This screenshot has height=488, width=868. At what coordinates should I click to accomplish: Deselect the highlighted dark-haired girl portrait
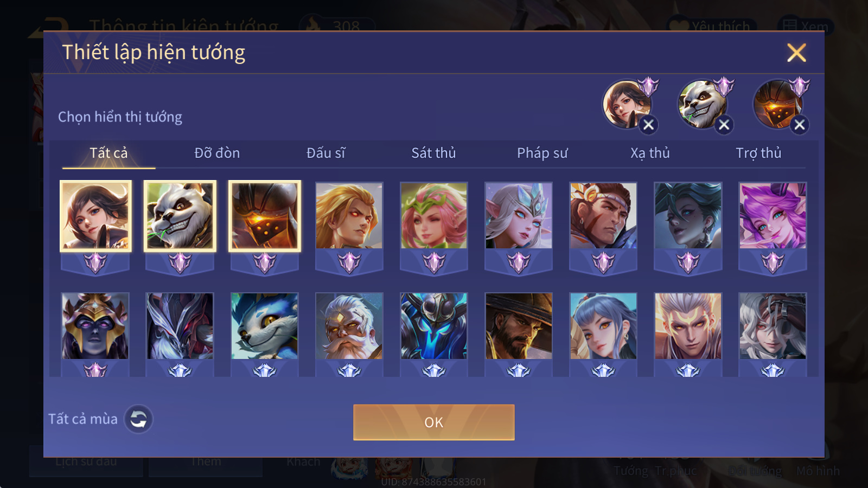[x=95, y=216]
